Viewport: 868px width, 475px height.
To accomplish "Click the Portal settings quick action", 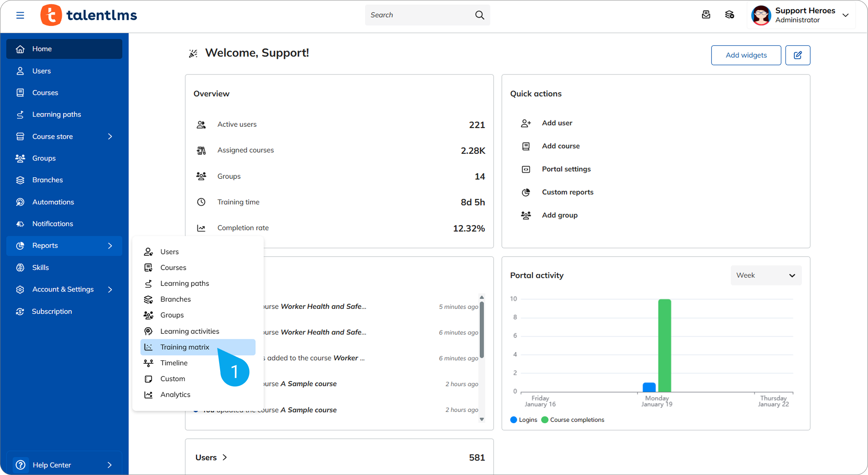I will [566, 169].
